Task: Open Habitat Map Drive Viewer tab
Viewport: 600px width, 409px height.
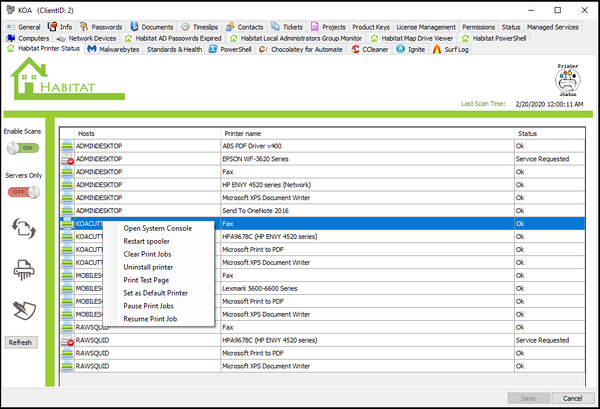Action: (412, 38)
